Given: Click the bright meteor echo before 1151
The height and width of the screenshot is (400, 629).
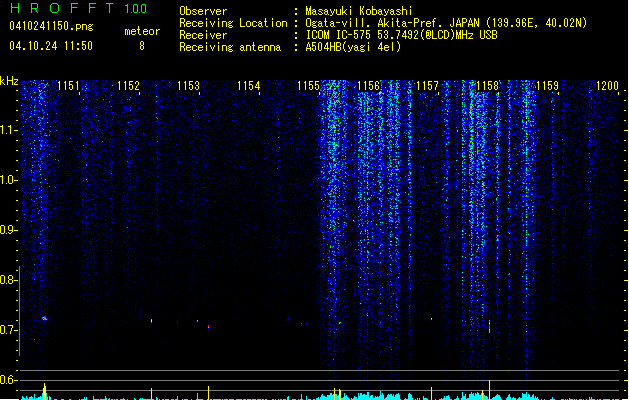Looking at the screenshot, I should point(45,319).
